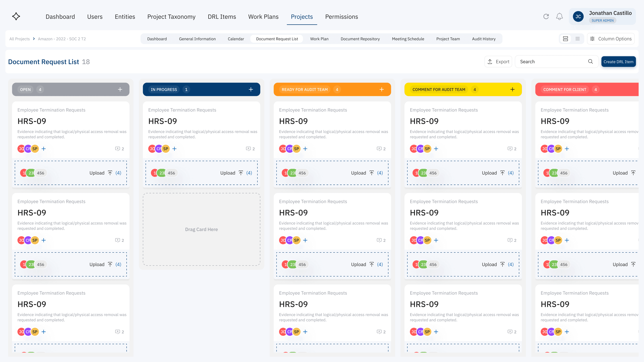Add assignee to the In Progress card

174,149
